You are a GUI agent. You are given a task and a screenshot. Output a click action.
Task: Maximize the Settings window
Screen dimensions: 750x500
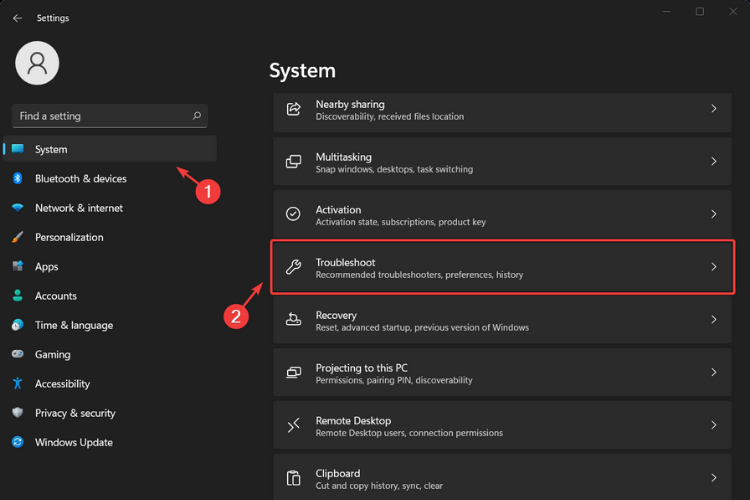[699, 11]
